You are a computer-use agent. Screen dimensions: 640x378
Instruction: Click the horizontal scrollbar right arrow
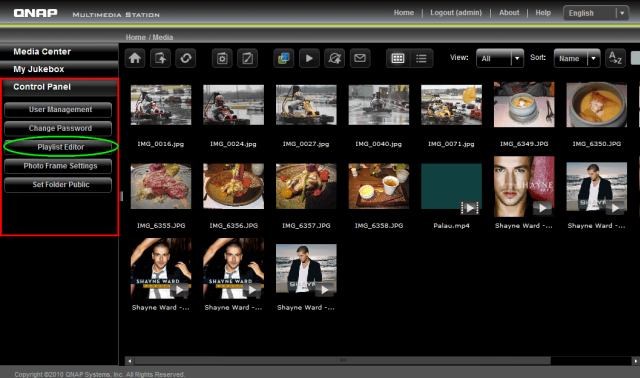636,361
